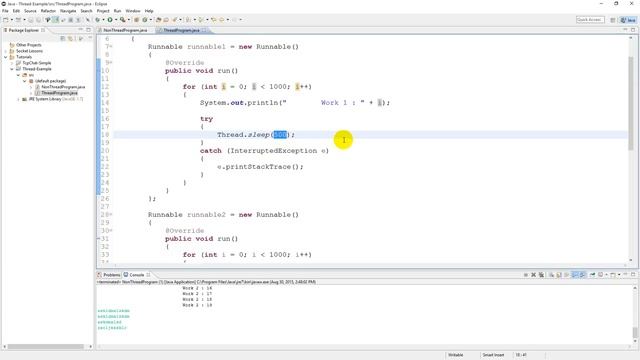Open the Navigate menu

point(68,11)
